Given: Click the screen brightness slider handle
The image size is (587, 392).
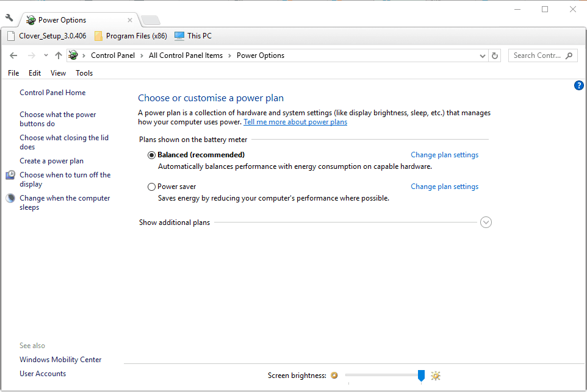Looking at the screenshot, I should pos(421,376).
